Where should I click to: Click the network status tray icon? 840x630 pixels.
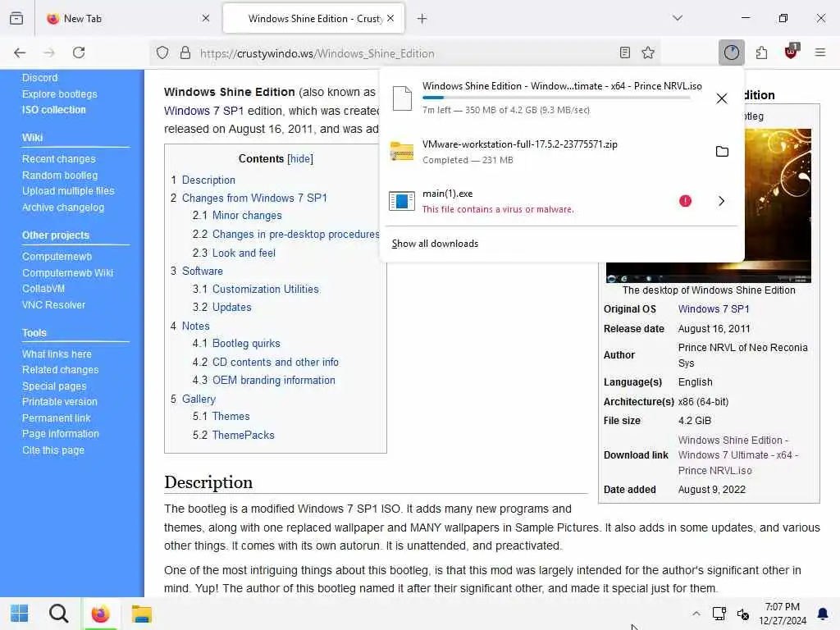coord(719,614)
